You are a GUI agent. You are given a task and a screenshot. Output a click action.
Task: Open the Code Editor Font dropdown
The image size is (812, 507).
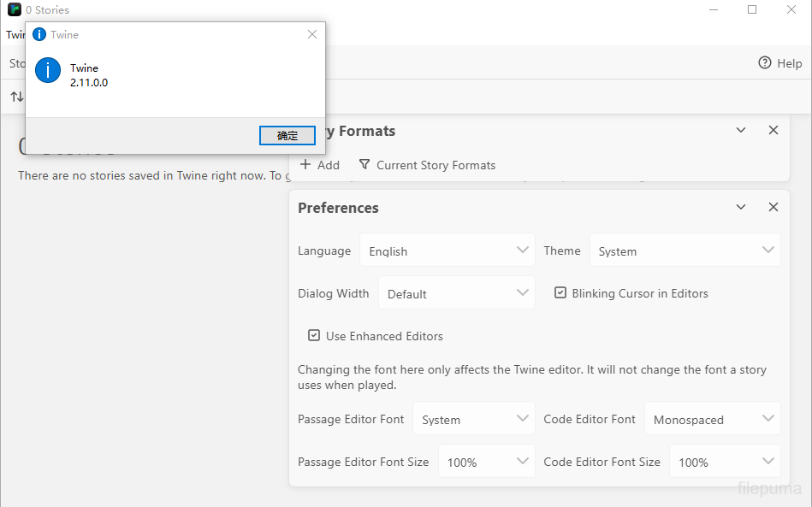(x=712, y=419)
